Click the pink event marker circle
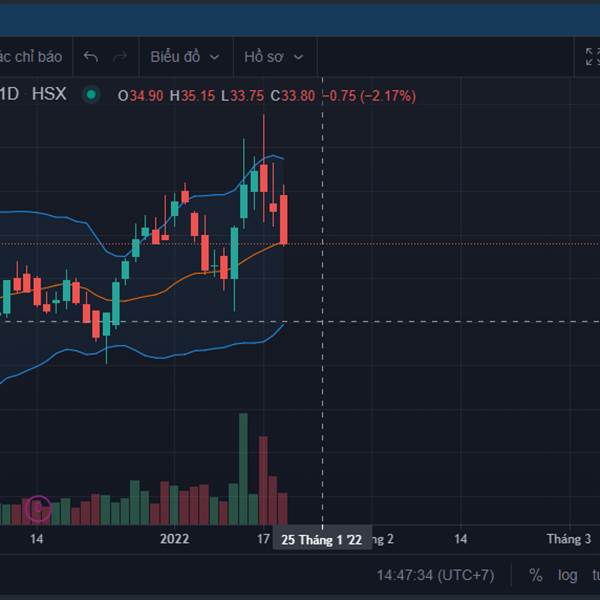 [x=38, y=508]
